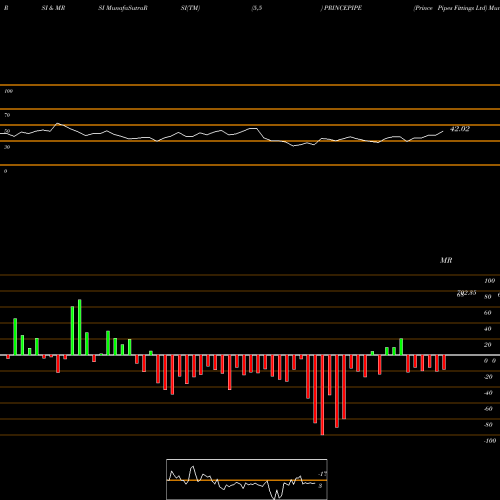Click the 'SI MunafaSutraR' header text
Viewport: 500px width, 500px height.
[123, 8]
